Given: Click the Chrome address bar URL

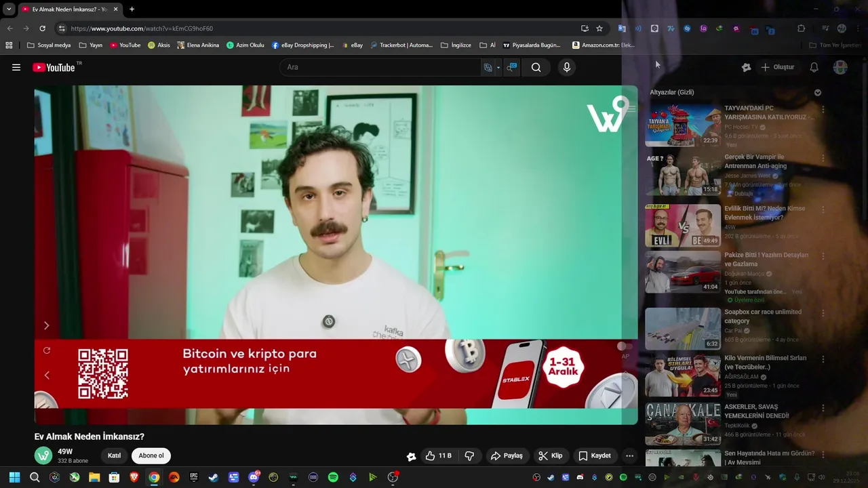Looking at the screenshot, I should coord(142,28).
